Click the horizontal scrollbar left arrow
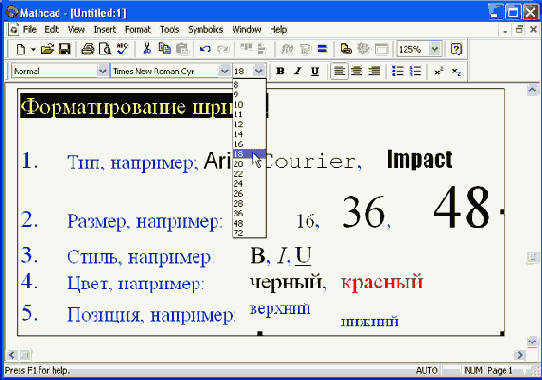The height and width of the screenshot is (380, 542). tap(12, 355)
